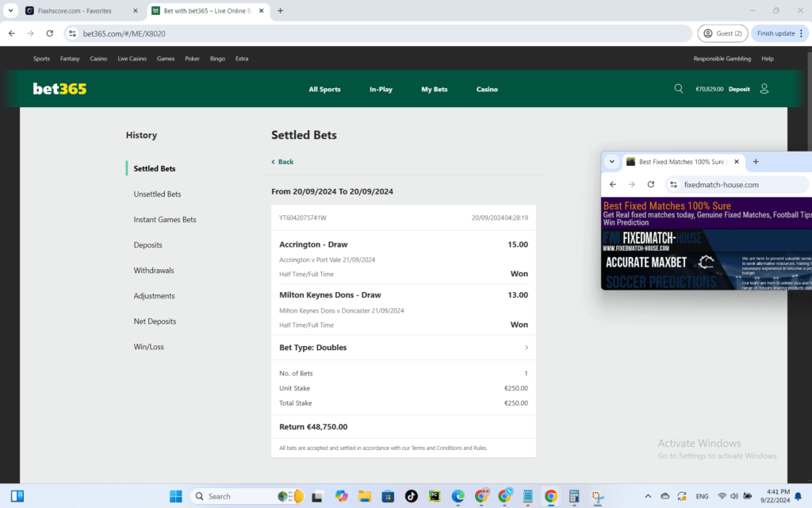Screen dimensions: 812x508
Task: Click the Back link above Settled Bets
Action: point(282,161)
